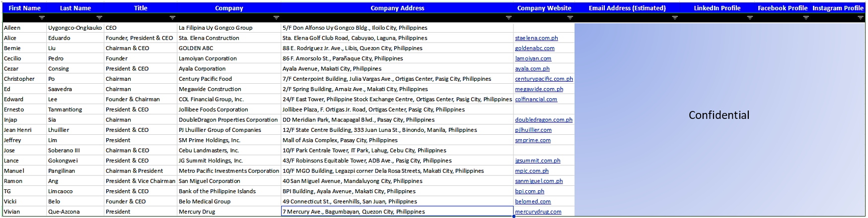Open the colfinancial.com website link
Screen dimensions: 868x218
click(536, 100)
